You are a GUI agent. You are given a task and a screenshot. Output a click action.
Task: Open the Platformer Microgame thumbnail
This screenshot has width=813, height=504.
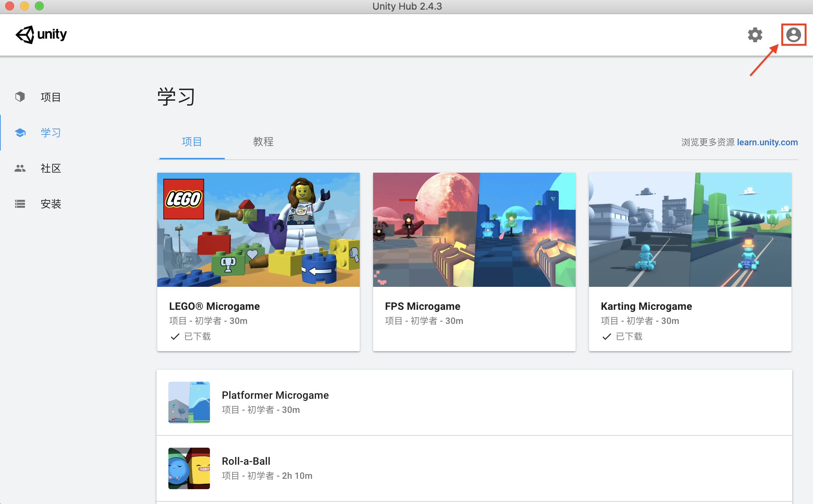point(189,402)
